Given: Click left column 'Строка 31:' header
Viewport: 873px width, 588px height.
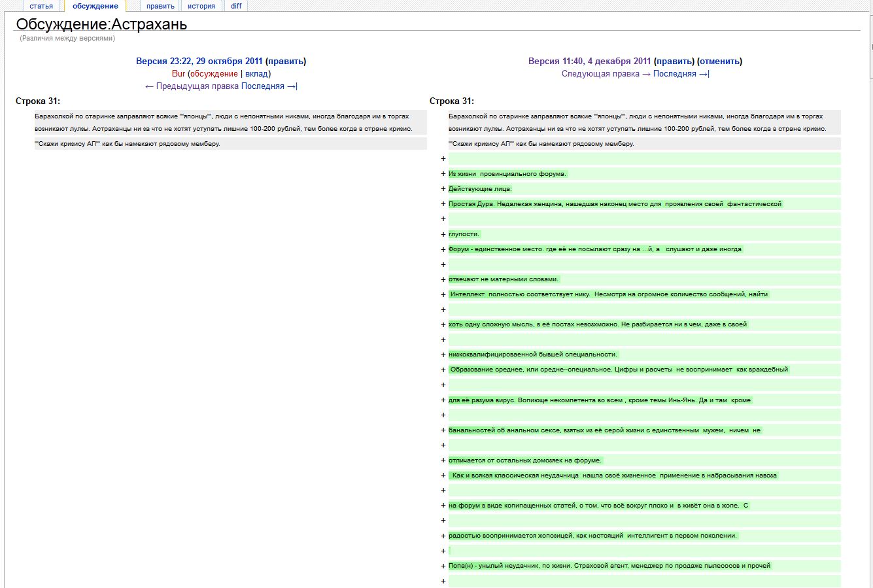Looking at the screenshot, I should 38,101.
